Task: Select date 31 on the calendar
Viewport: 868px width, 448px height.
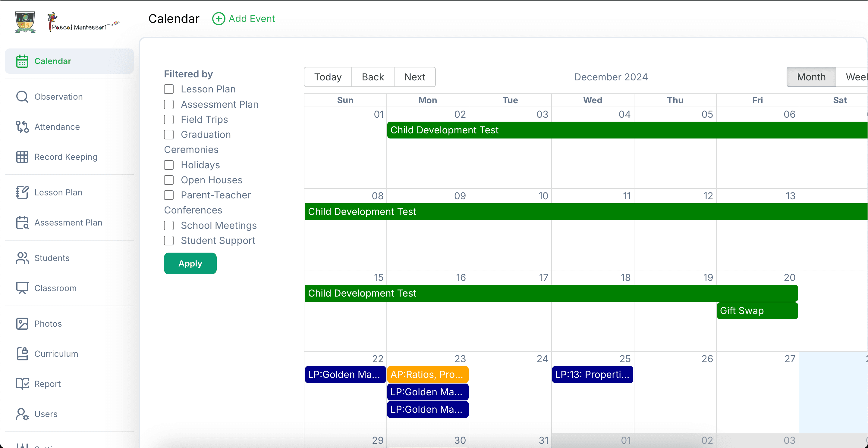Action: point(543,440)
